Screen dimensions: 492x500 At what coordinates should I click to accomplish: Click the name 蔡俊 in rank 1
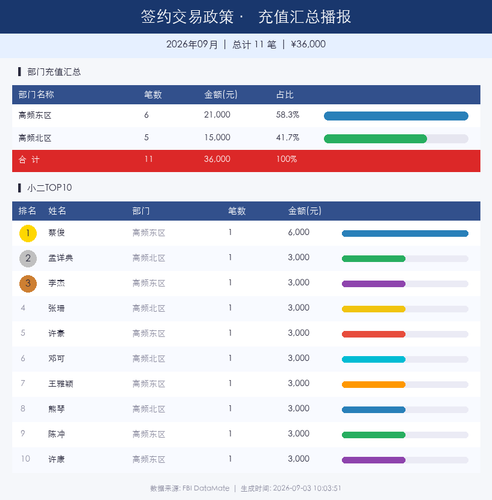(57, 233)
